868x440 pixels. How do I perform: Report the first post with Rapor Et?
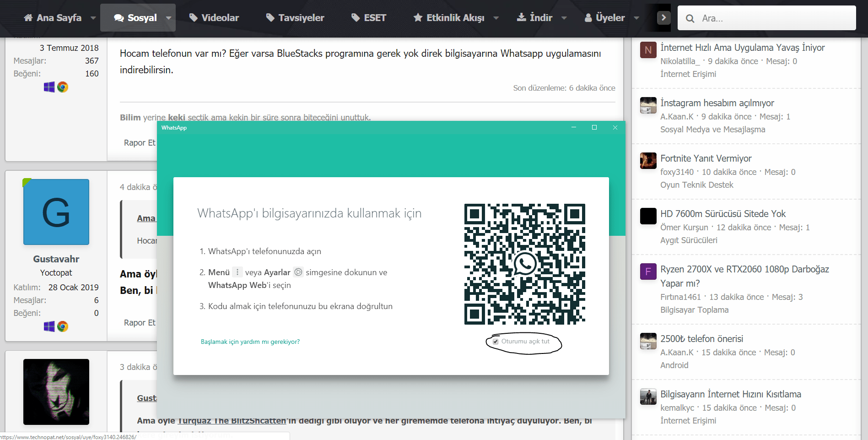click(x=140, y=143)
